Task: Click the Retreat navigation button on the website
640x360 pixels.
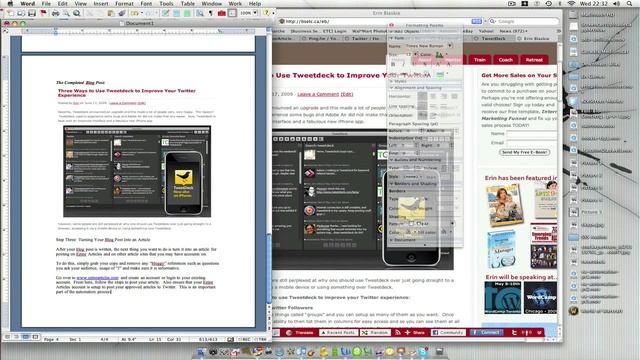Action: tap(534, 60)
